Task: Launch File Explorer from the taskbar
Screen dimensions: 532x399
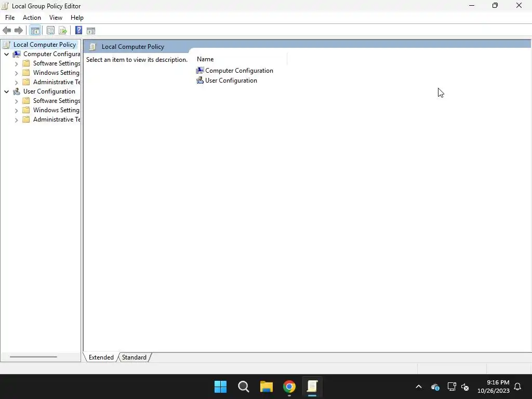Action: tap(267, 387)
